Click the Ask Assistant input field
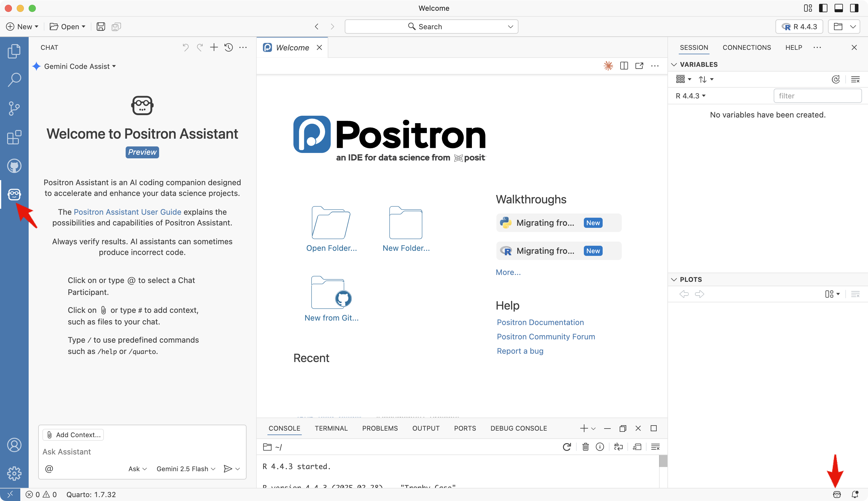868x501 pixels. click(x=142, y=452)
